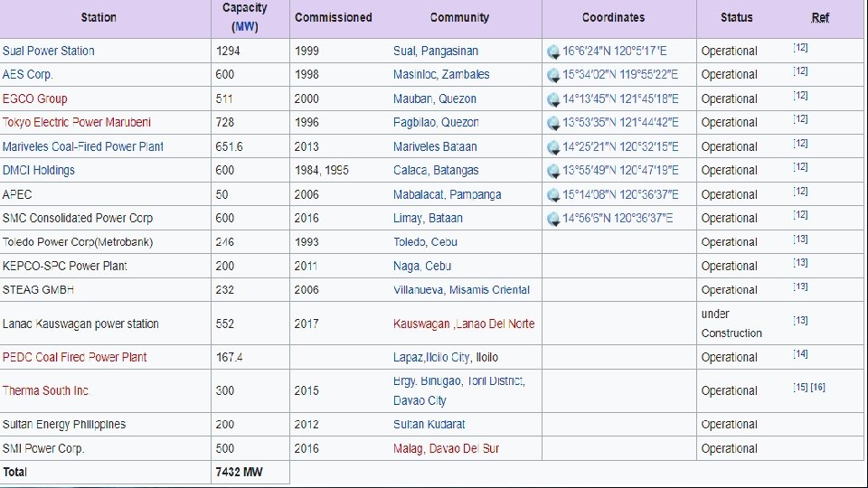868x488 pixels.
Task: Click the Sual coordinates 16°6′24″N link
Action: [615, 51]
